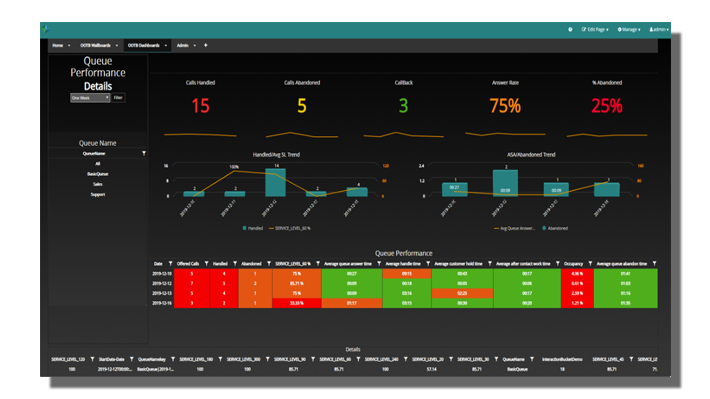
Task: Click the 33.33 % service level cell
Action: click(x=297, y=303)
